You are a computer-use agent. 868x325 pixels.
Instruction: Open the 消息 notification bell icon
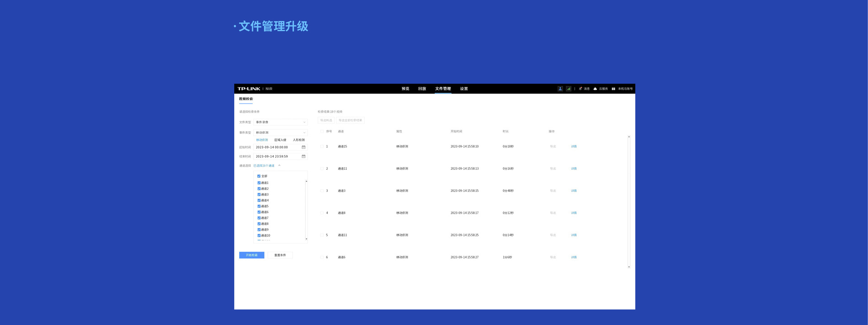coord(580,89)
